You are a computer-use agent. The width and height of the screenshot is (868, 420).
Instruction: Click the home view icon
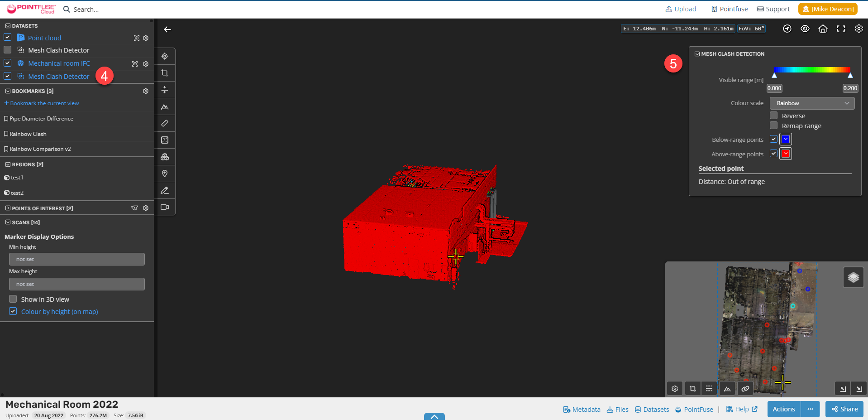click(x=823, y=29)
